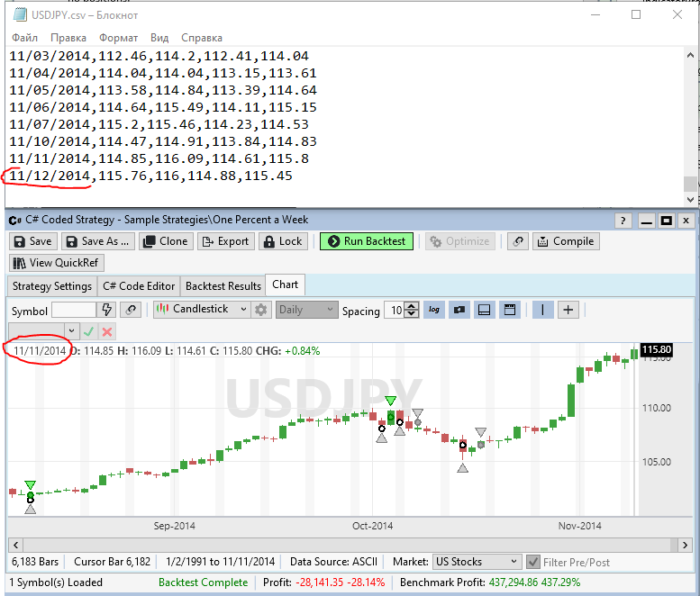Click the Run Backtest button
700x596 pixels.
[367, 241]
